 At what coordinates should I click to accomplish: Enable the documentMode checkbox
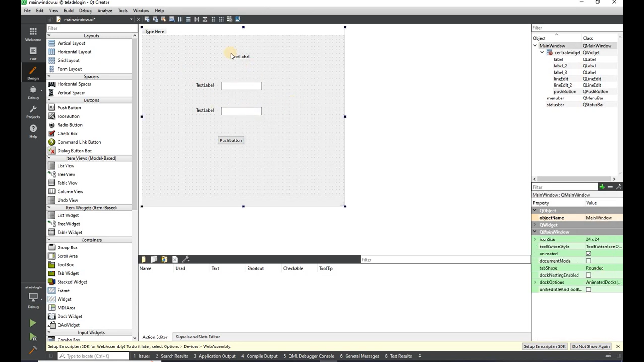(588, 261)
